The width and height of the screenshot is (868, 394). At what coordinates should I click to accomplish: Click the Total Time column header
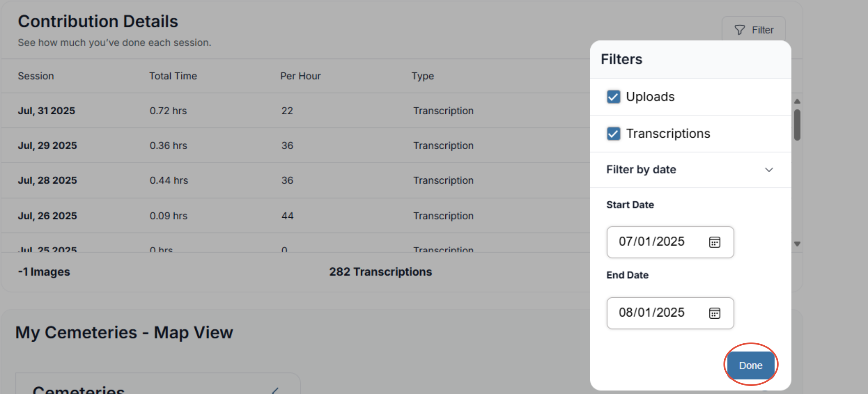[173, 76]
